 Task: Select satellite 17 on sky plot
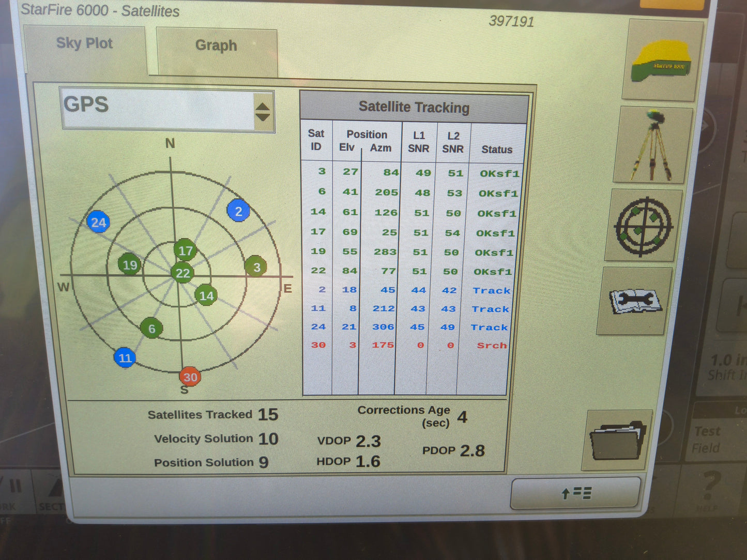pyautogui.click(x=185, y=251)
